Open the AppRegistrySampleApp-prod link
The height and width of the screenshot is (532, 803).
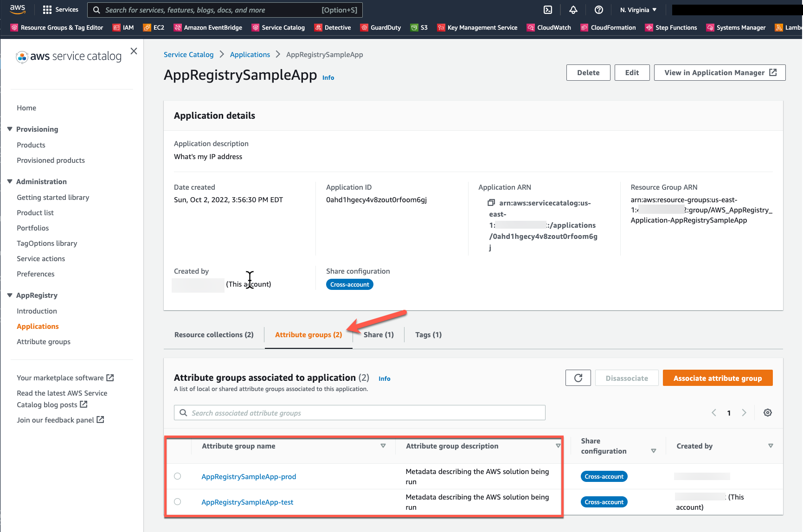click(x=249, y=476)
